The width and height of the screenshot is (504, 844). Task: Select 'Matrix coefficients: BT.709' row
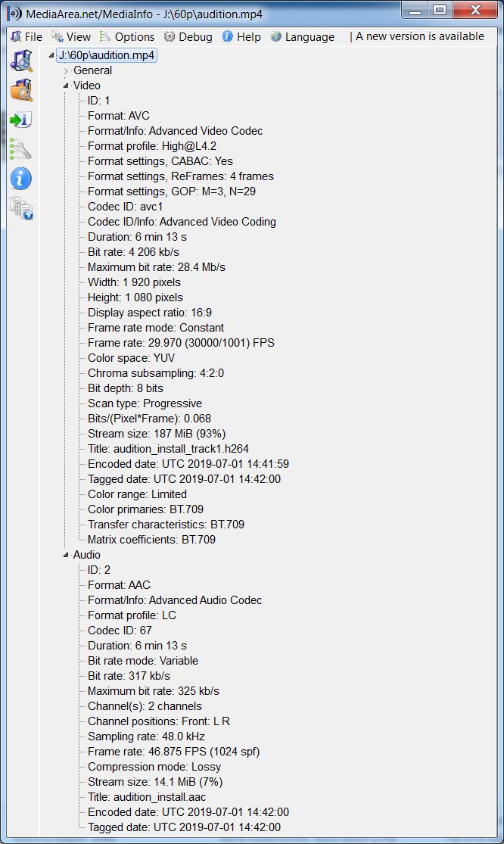[x=151, y=540]
